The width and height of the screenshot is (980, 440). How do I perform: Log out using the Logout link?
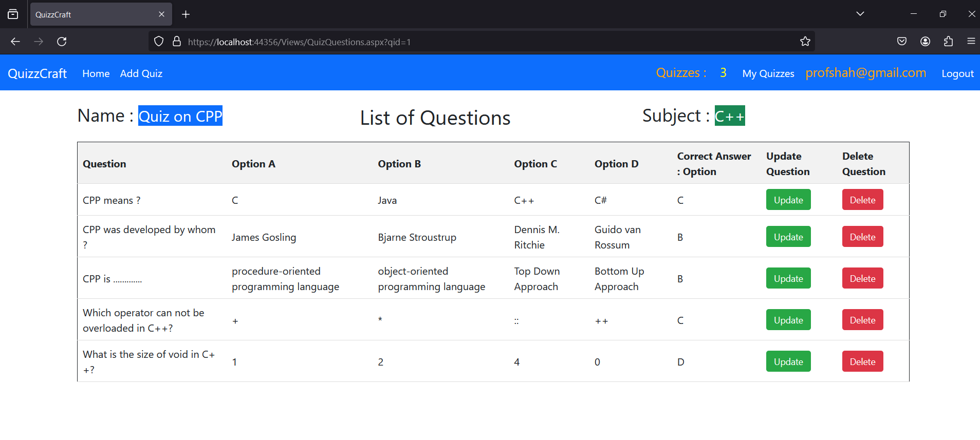pos(957,73)
